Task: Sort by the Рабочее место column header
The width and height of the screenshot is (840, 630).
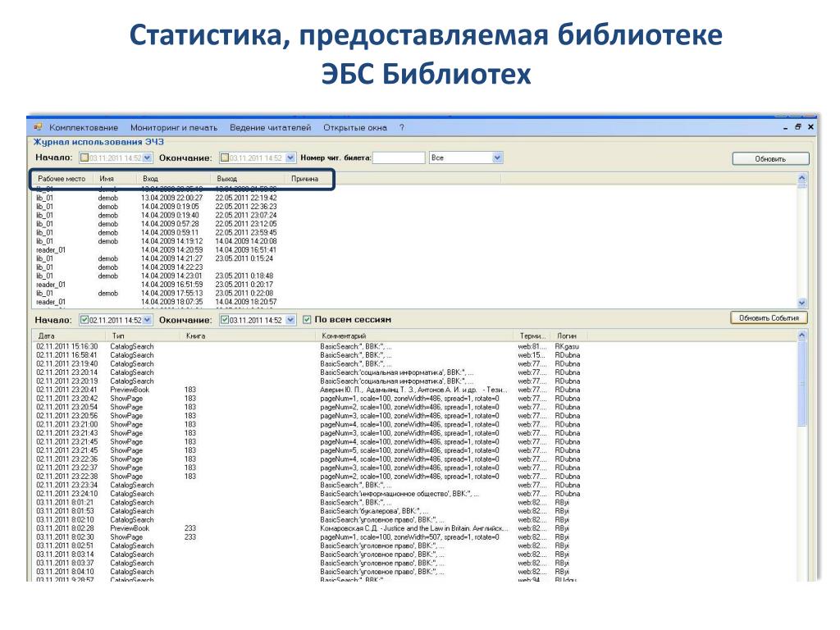Action: pos(62,179)
